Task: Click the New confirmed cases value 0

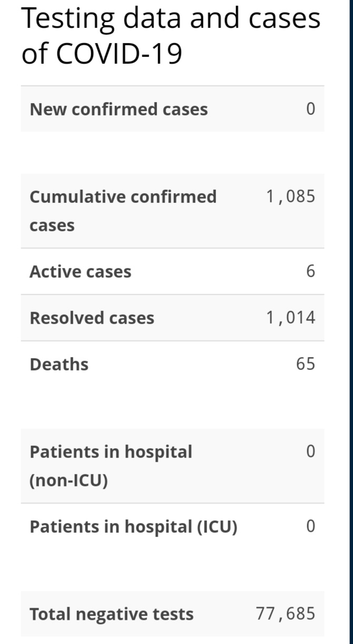Action: pyautogui.click(x=310, y=109)
